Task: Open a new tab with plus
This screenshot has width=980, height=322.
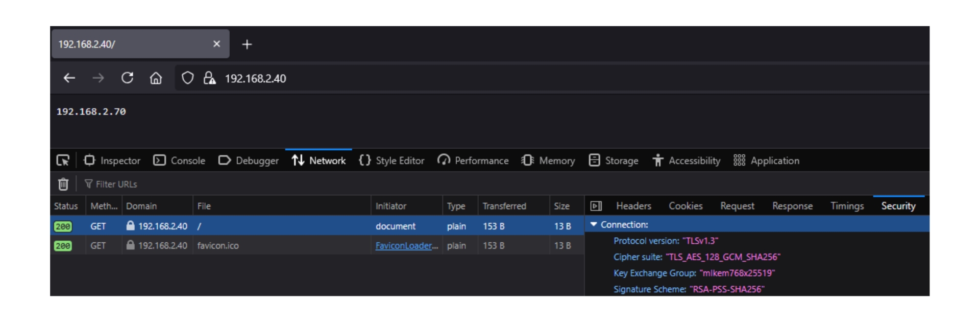Action: click(247, 44)
